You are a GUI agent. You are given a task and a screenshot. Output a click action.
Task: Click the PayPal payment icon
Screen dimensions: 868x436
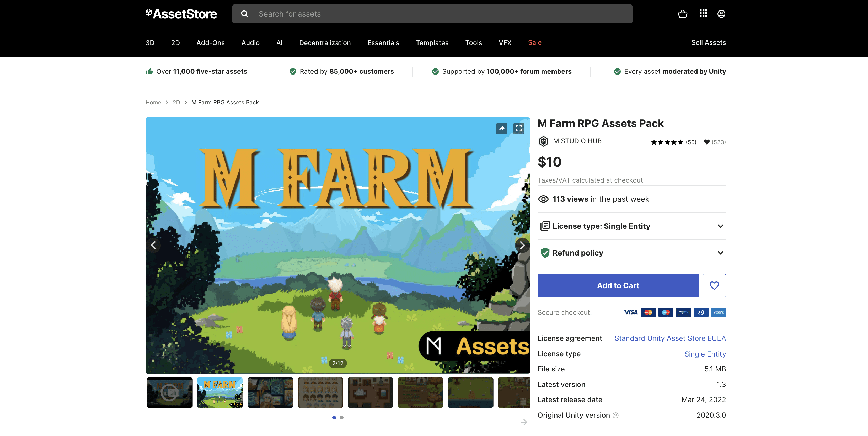[683, 312]
